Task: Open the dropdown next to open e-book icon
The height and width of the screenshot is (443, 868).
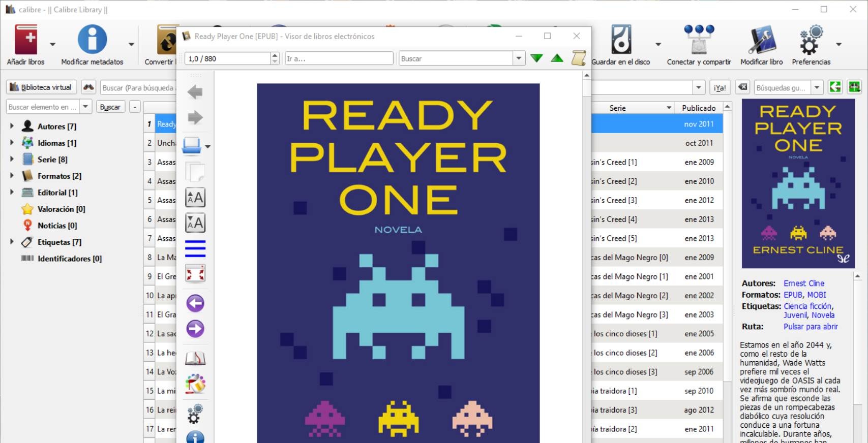Action: 207,147
